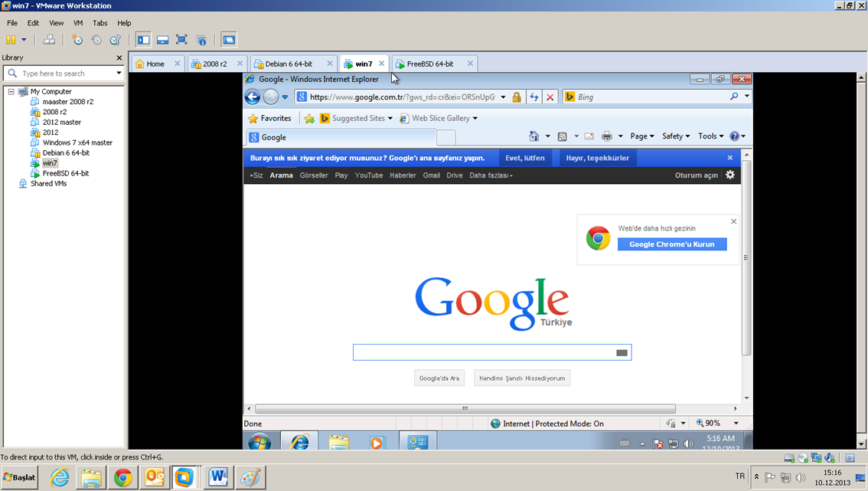868x491 pixels.
Task: Enter VMware full screen mode
Action: 181,40
